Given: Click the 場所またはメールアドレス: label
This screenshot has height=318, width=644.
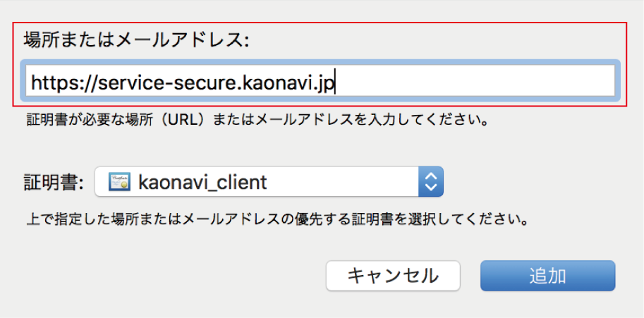Looking at the screenshot, I should [136, 39].
